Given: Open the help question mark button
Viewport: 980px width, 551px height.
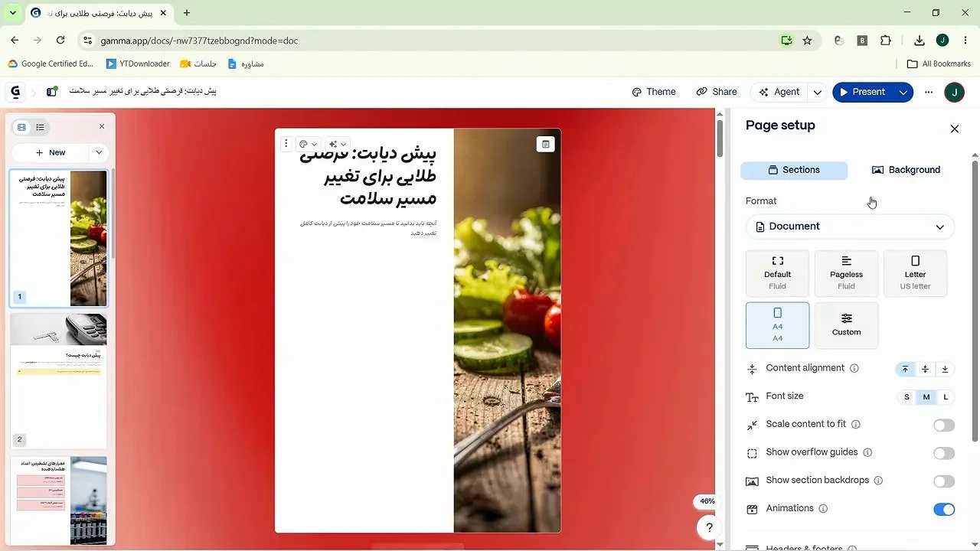Looking at the screenshot, I should (x=709, y=527).
